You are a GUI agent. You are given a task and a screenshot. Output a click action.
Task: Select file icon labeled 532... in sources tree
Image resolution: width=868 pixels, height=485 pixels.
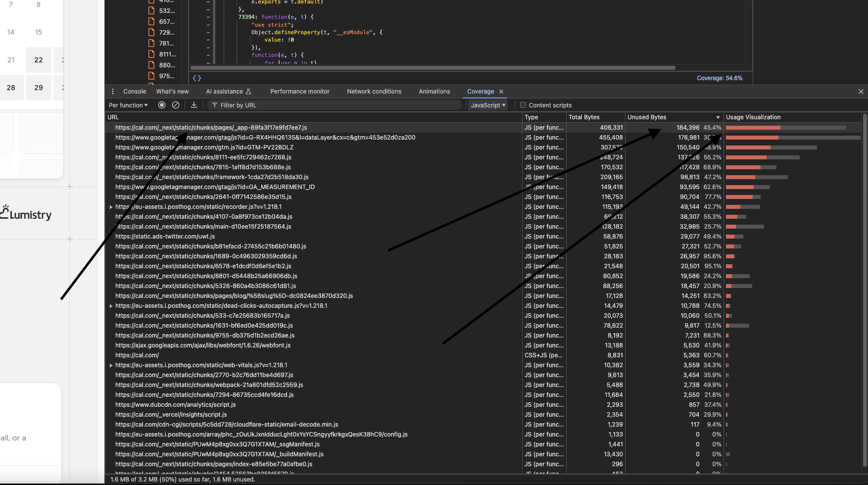152,10
